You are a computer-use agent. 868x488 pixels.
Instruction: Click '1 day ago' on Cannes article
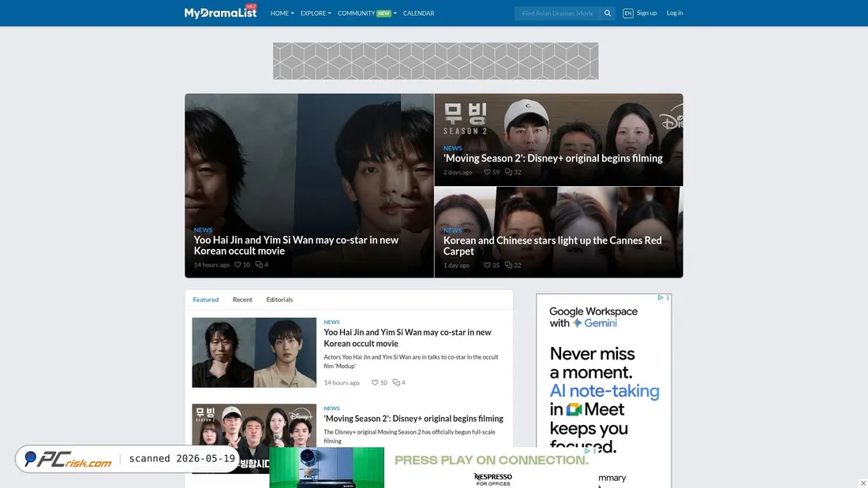pos(456,265)
